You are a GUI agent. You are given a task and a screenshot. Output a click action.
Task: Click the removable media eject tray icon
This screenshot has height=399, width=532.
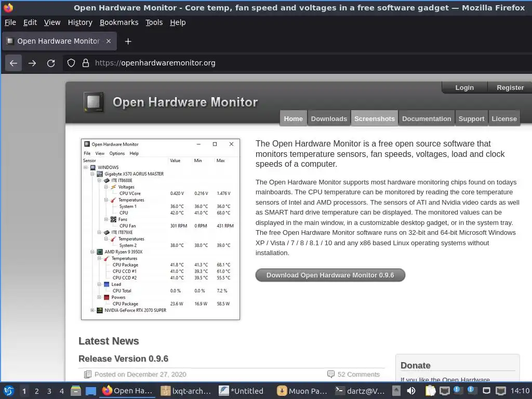[x=396, y=391]
